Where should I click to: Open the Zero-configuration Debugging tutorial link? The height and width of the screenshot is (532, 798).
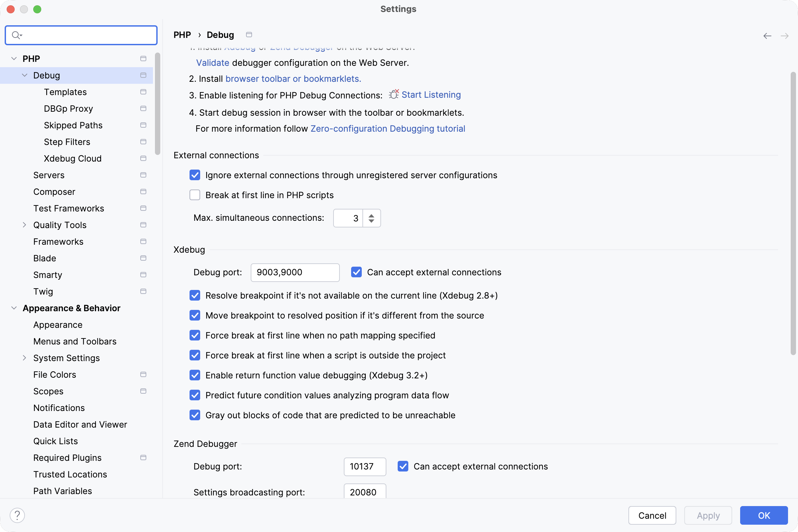[388, 129]
